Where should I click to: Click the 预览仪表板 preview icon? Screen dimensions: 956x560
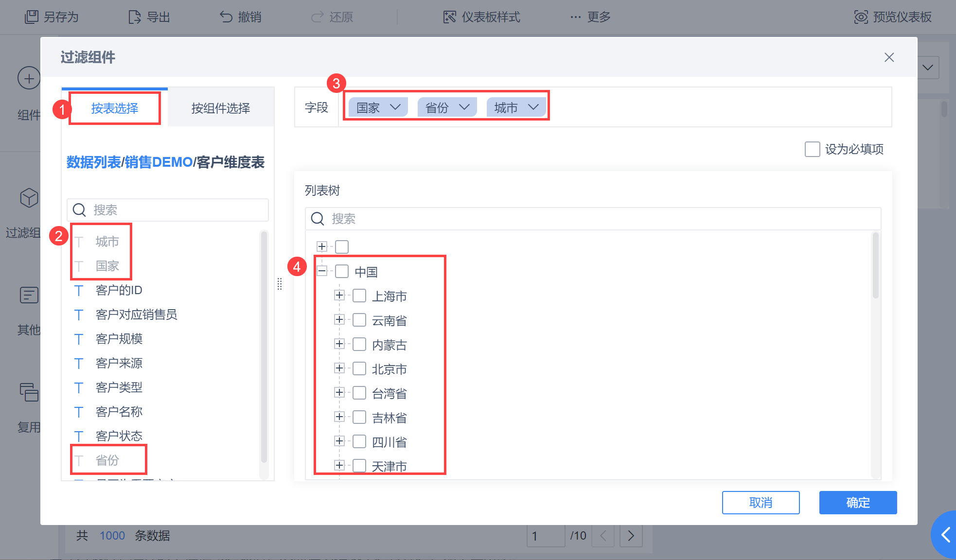pyautogui.click(x=861, y=17)
